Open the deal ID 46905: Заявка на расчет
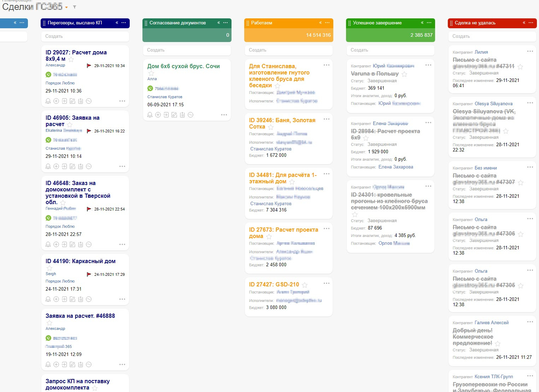Image resolution: width=539 pixels, height=392 pixels. click(72, 121)
